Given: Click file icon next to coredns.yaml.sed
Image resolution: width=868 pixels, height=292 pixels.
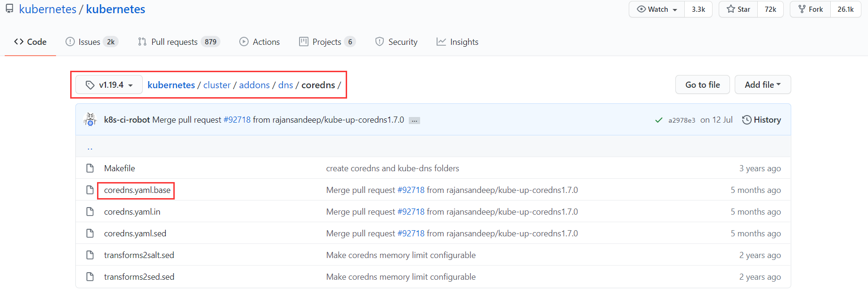Looking at the screenshot, I should [x=90, y=234].
